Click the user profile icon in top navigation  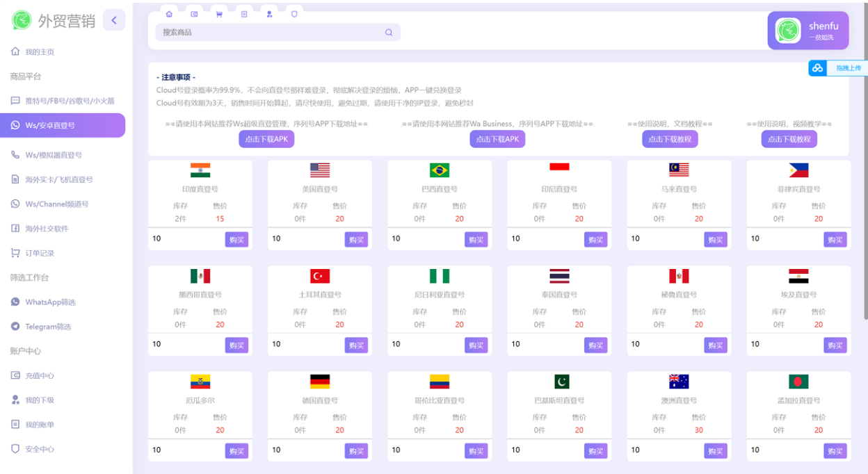269,14
